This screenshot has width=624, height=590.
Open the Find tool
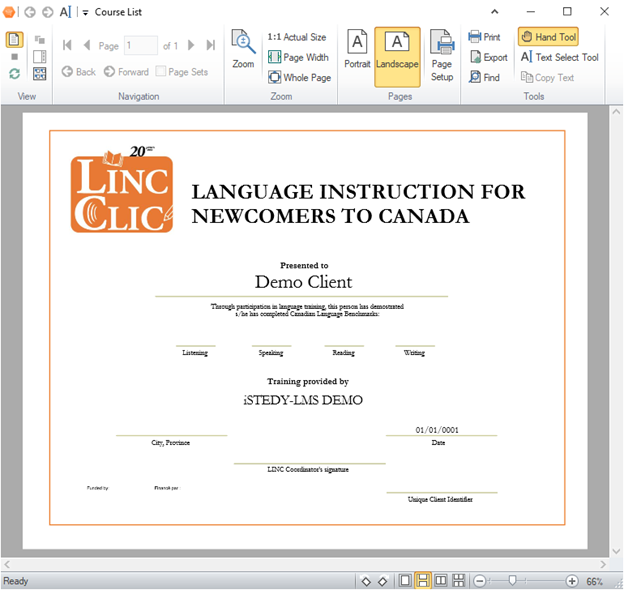484,78
